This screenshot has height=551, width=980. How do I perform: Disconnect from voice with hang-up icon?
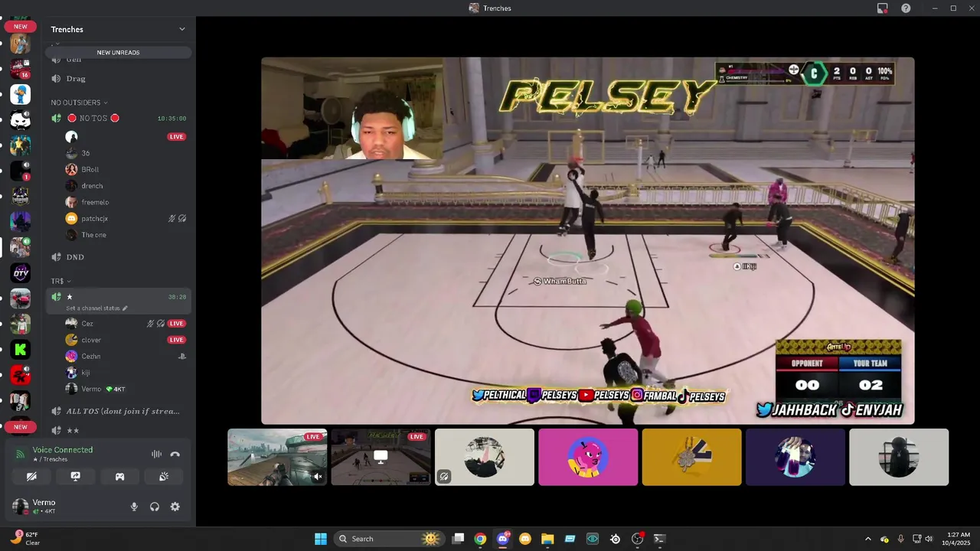(175, 454)
